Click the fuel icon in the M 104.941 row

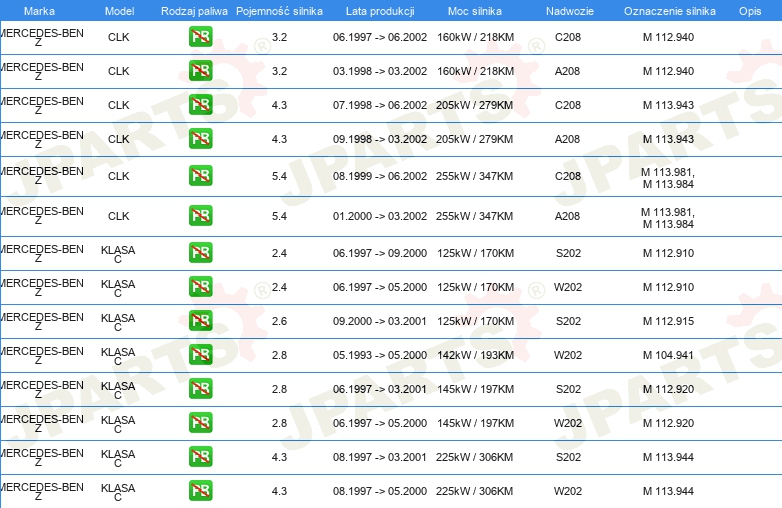pos(200,354)
